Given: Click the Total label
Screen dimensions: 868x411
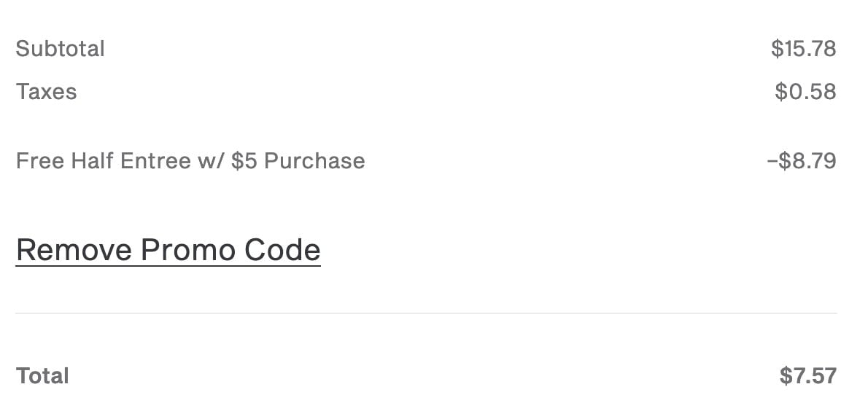Looking at the screenshot, I should [42, 376].
